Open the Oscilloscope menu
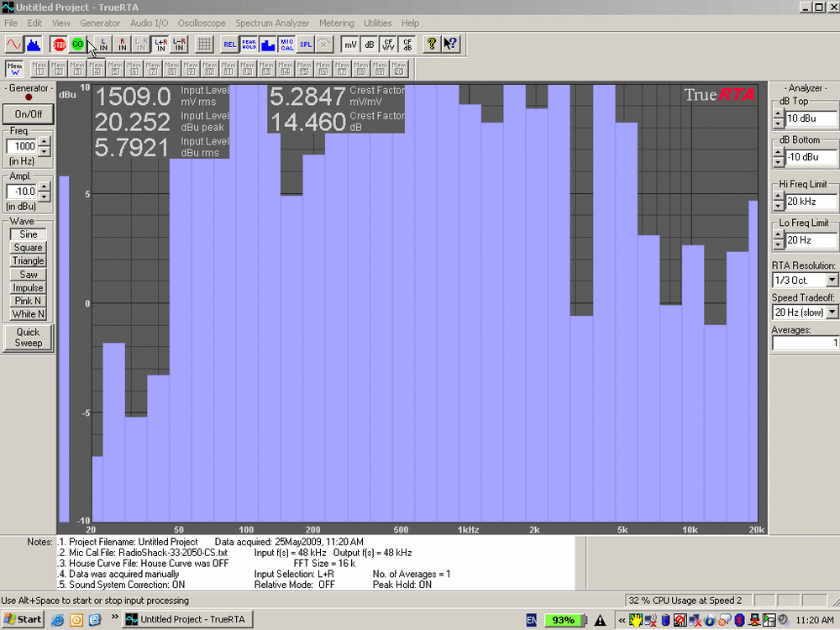 (202, 23)
